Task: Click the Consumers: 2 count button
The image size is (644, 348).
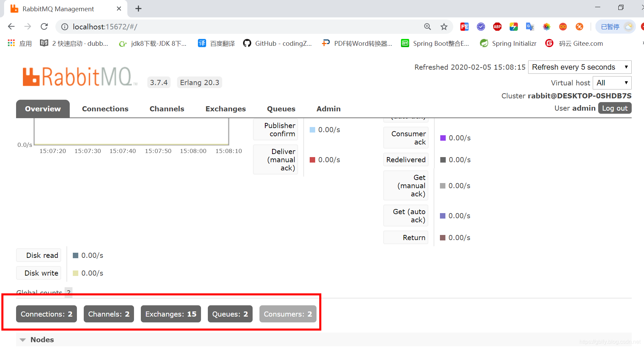Action: click(x=288, y=314)
